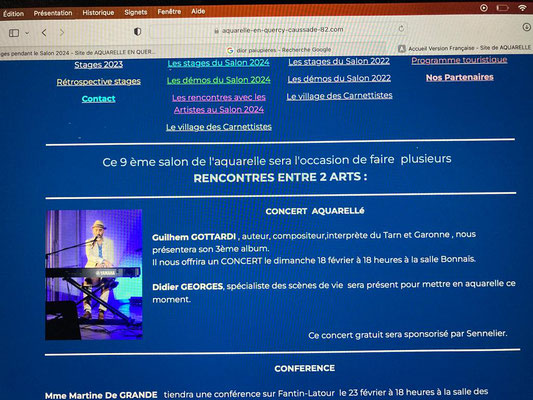Screen dimensions: 533x400
Task: Click the RENCONTRES ENTRE 2 ARTS heading
Action: click(x=280, y=177)
